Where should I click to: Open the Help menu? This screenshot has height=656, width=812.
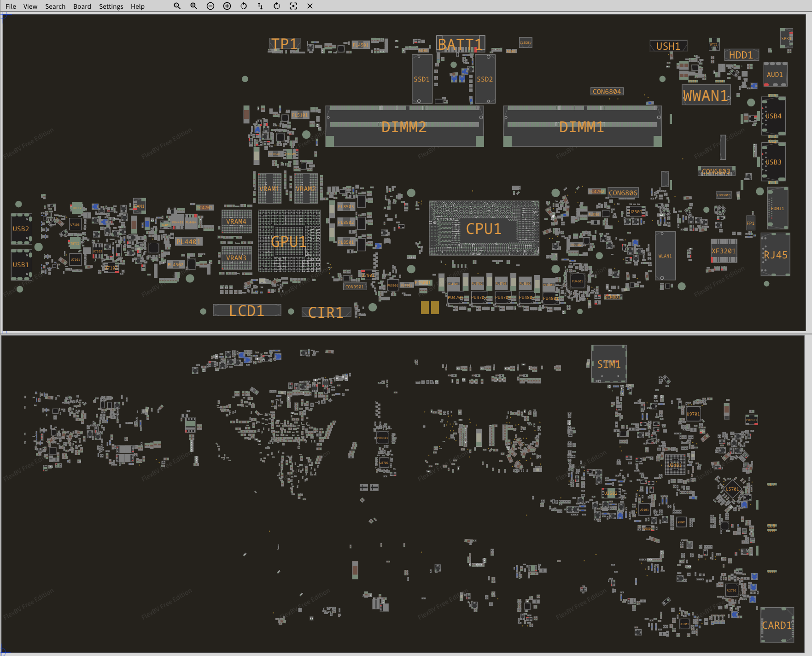pyautogui.click(x=137, y=6)
